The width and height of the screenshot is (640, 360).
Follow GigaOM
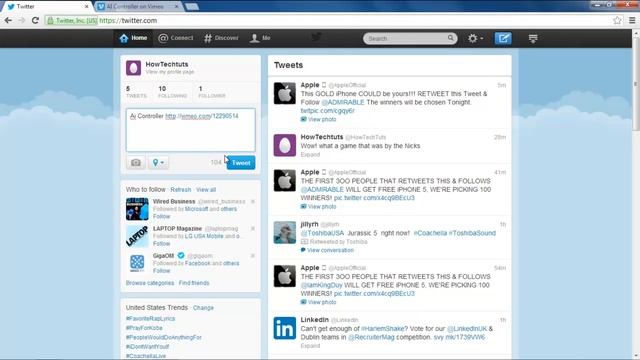[x=162, y=271]
